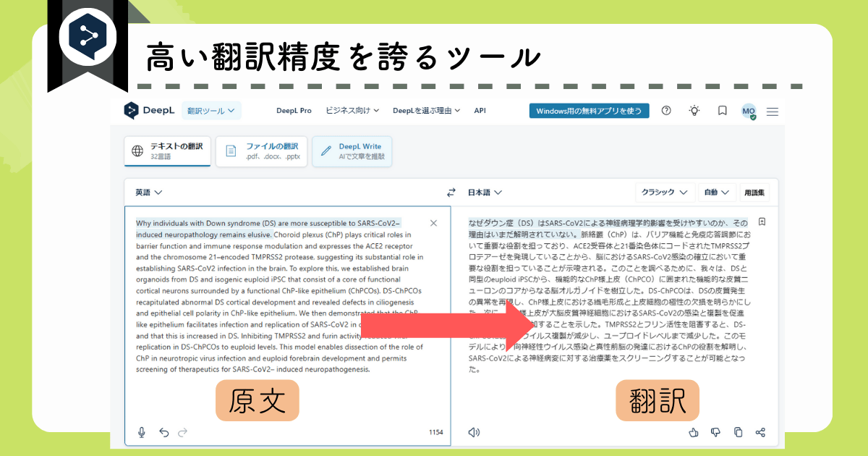Clear the source text with the X
The image size is (868, 456).
[x=433, y=223]
